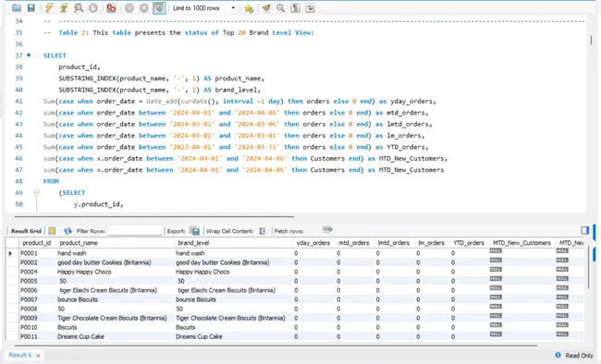Click the result grid vertical scrollbar
601x364 pixels.
tap(589, 268)
